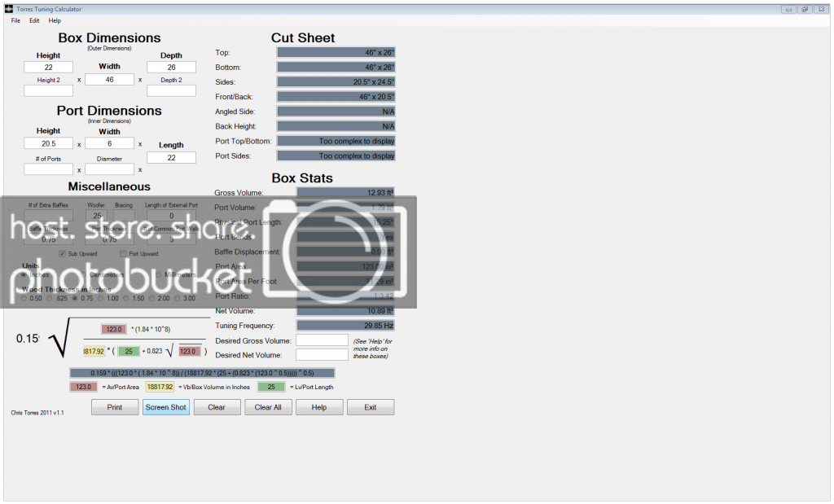Click the Box Depth field showing 26

171,67
